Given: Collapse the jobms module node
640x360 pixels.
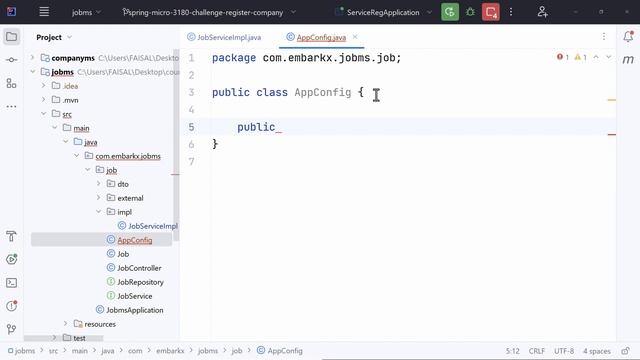Looking at the screenshot, I should 33,71.
